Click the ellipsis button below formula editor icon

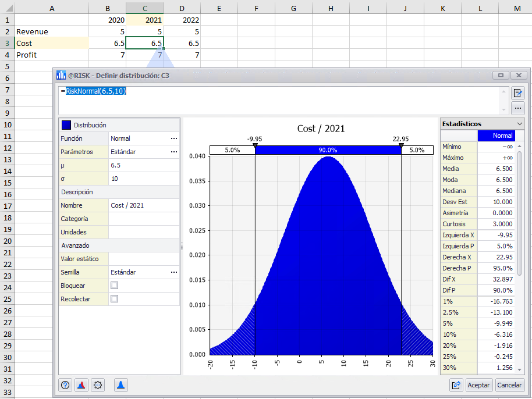[517, 108]
